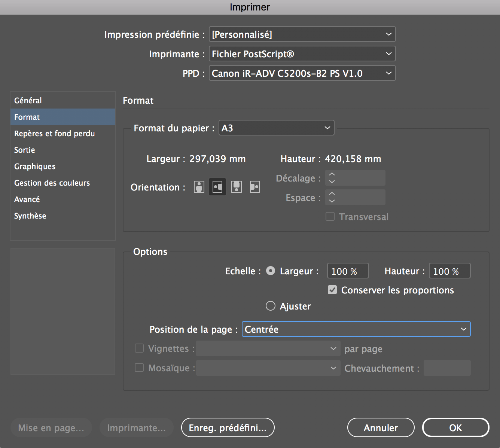Click the OK button
This screenshot has height=448, width=500.
[x=455, y=428]
